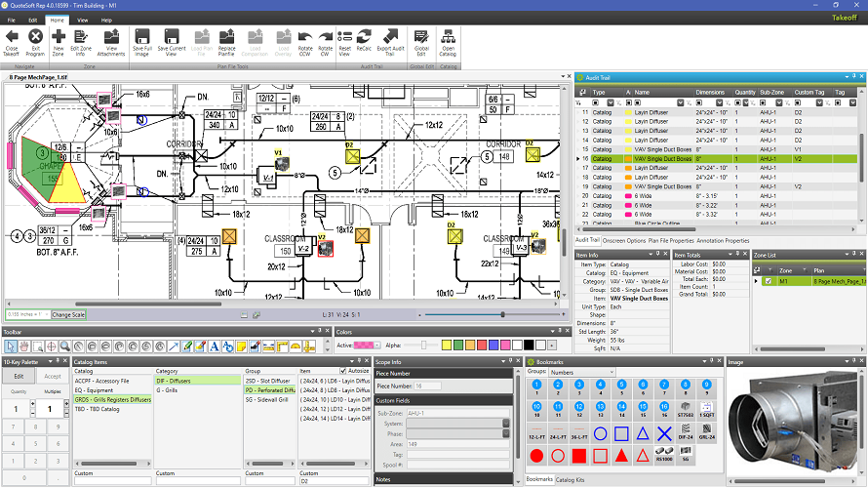Save the Full Image from the ribbon
Screen dimensions: 868x488
point(142,38)
